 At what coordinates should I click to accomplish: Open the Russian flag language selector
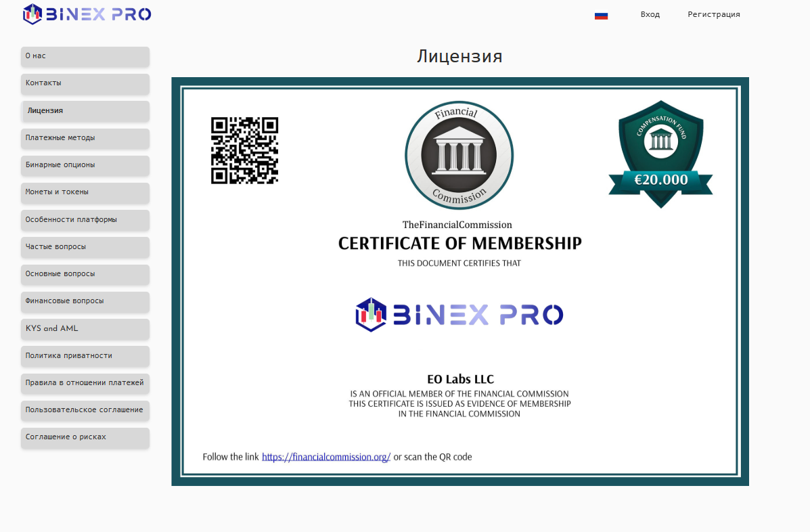[x=601, y=16]
